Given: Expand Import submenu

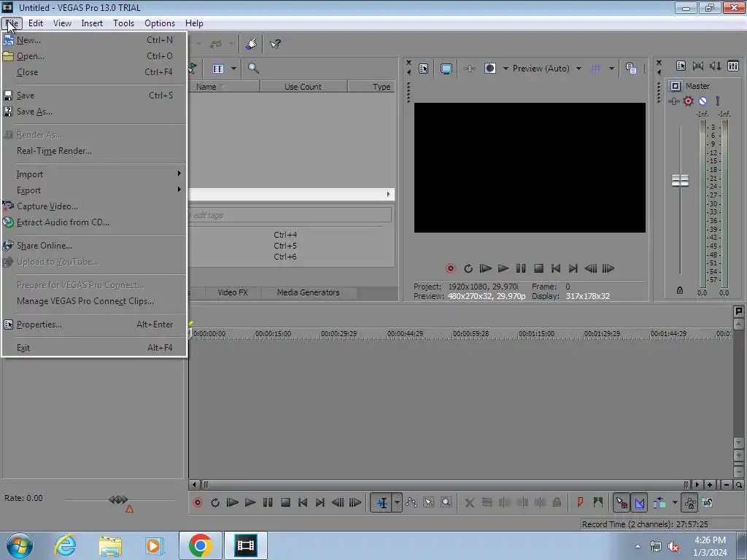Looking at the screenshot, I should (93, 174).
